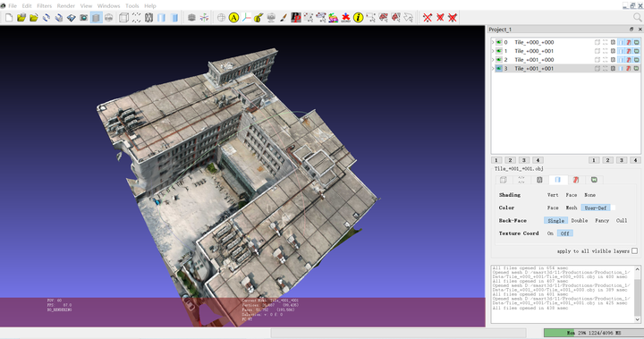Expand the Tile_+000_+001 layer tree arrow
644x339 pixels.
(493, 51)
